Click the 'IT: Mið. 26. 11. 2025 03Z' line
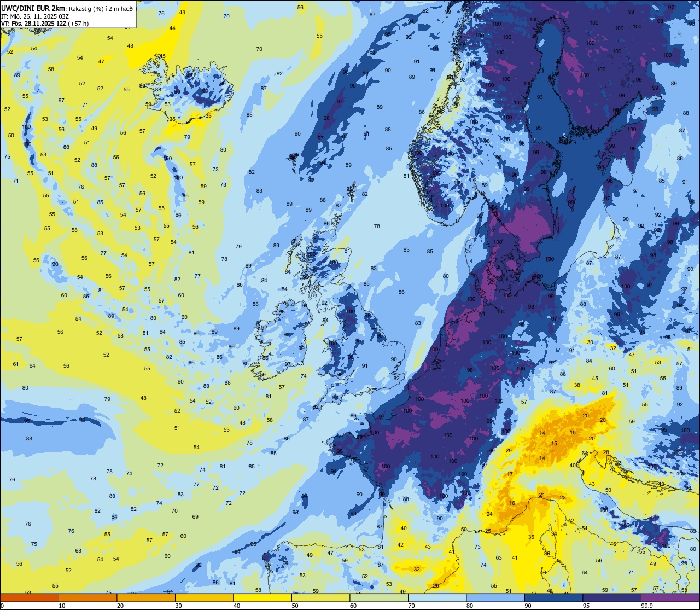The height and width of the screenshot is (610, 700). [35, 16]
